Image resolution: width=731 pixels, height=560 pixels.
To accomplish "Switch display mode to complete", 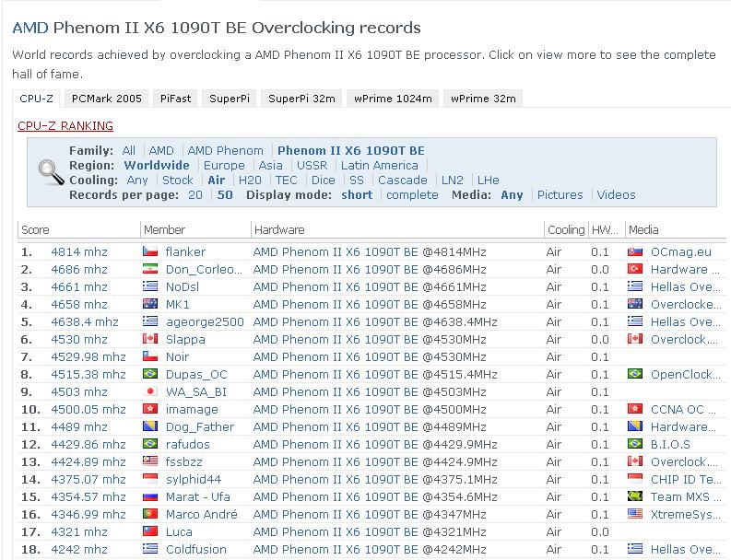I will (x=412, y=194).
